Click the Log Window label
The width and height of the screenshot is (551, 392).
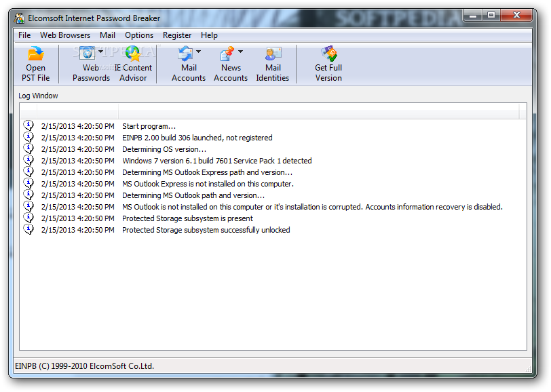tap(38, 96)
